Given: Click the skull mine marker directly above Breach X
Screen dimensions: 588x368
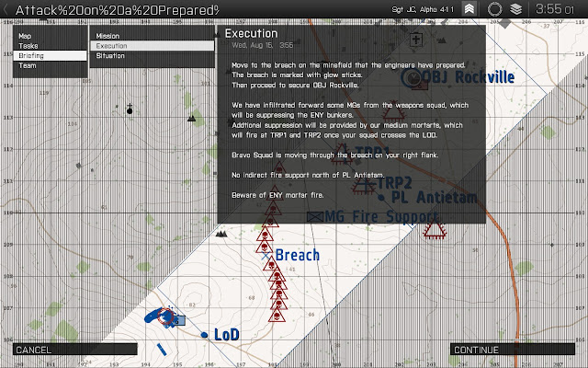Looking at the screenshot, I should coord(264,246).
